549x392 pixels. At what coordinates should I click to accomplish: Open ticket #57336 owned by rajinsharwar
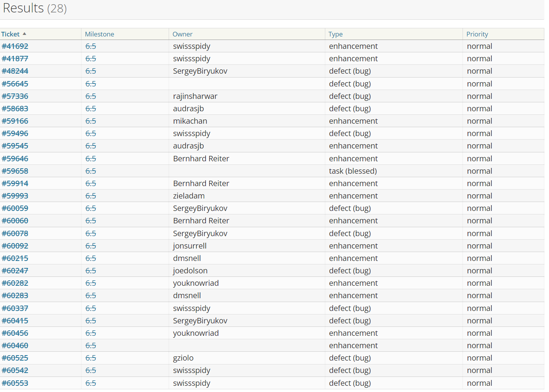(15, 96)
